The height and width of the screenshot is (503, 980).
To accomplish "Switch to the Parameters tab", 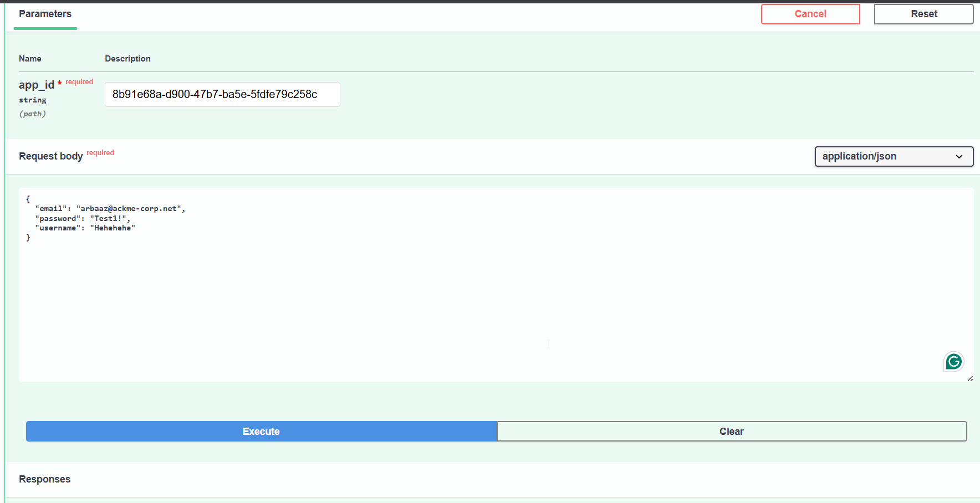I will [45, 14].
